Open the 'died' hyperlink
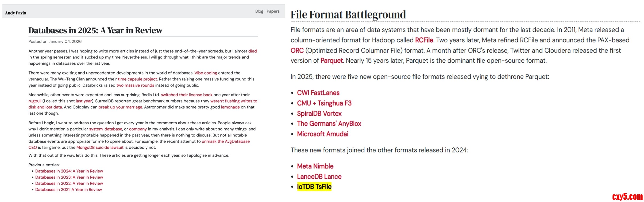Viewport: 644px width, 202px height. coord(252,51)
